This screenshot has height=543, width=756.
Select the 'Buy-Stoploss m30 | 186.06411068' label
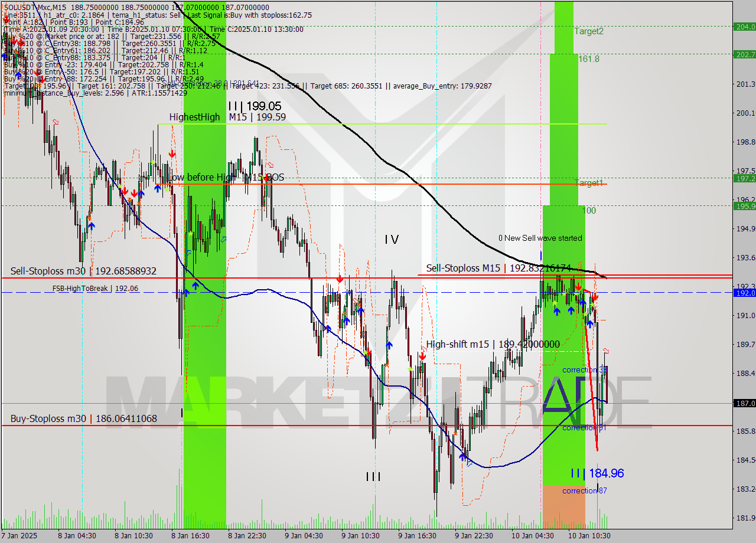click(x=83, y=418)
